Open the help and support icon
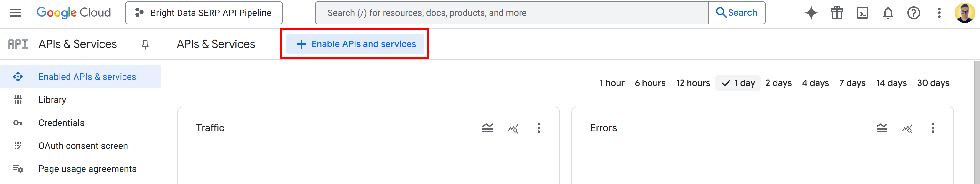 tap(914, 12)
